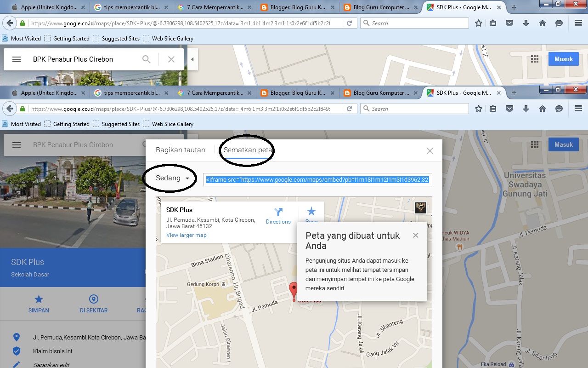Clear the upper Maps search with X
The height and width of the screenshot is (368, 588).
[x=171, y=59]
